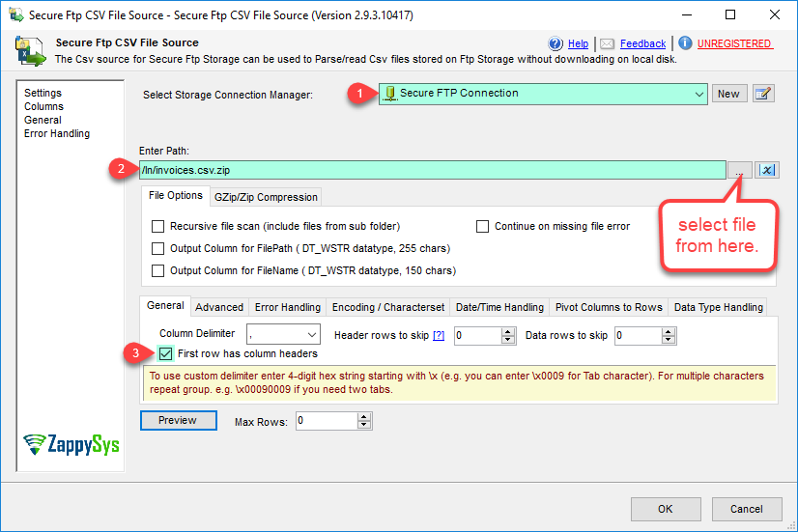The image size is (798, 532).
Task: Click the browse (...) path button
Action: point(739,170)
